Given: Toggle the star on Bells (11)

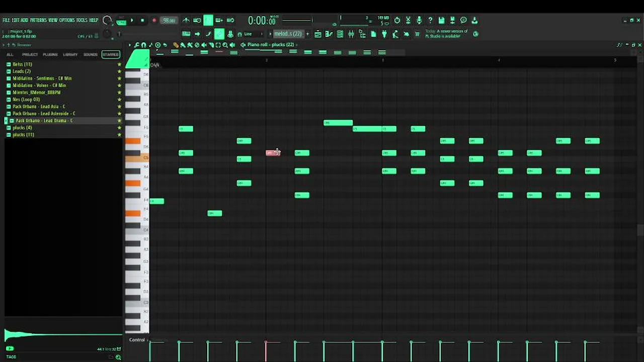Looking at the screenshot, I should 119,64.
